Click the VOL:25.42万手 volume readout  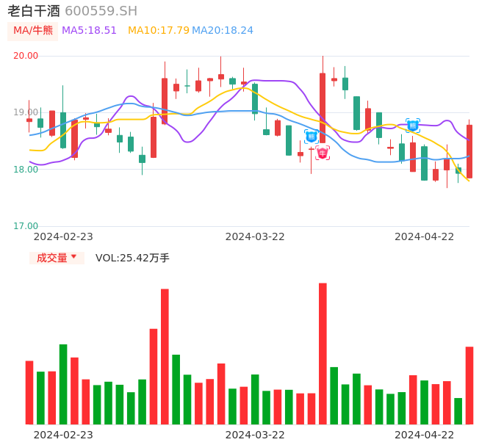[132, 258]
